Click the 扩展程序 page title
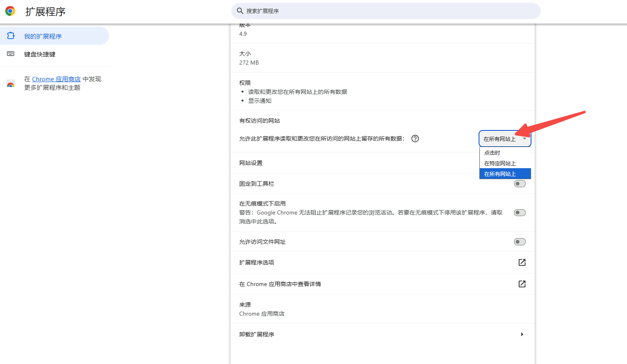The width and height of the screenshot is (627, 364). (45, 11)
